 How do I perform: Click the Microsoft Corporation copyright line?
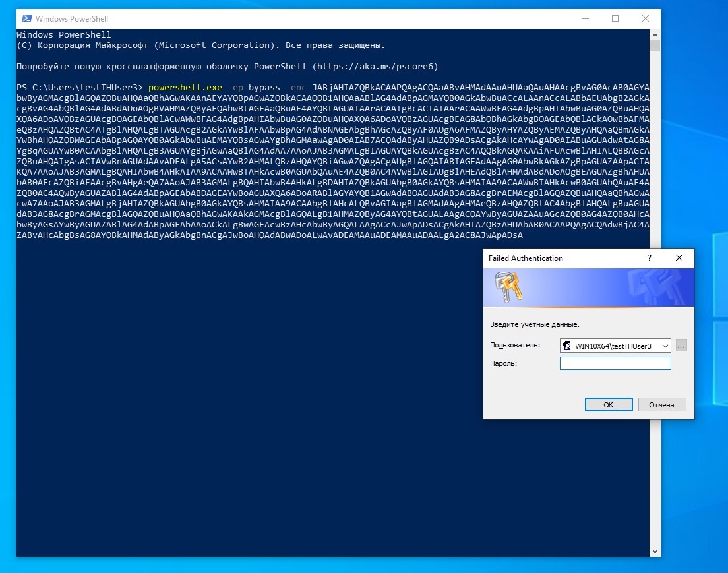click(x=200, y=45)
